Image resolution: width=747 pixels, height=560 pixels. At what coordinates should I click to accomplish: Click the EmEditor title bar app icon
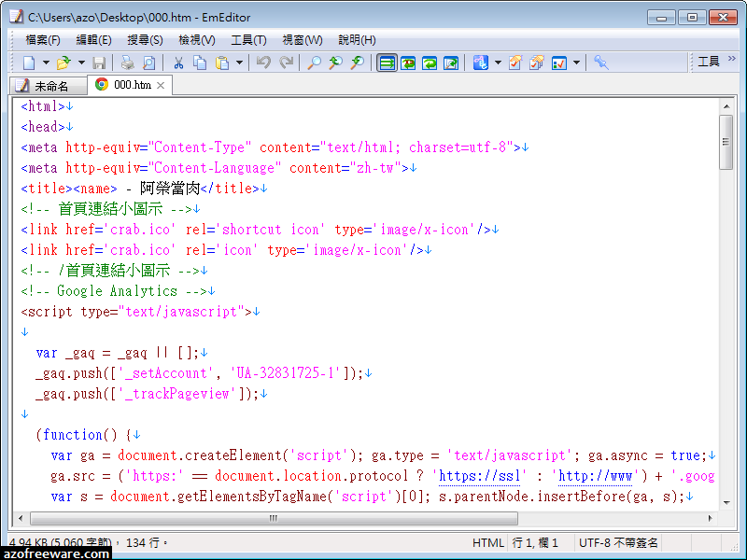pos(16,17)
